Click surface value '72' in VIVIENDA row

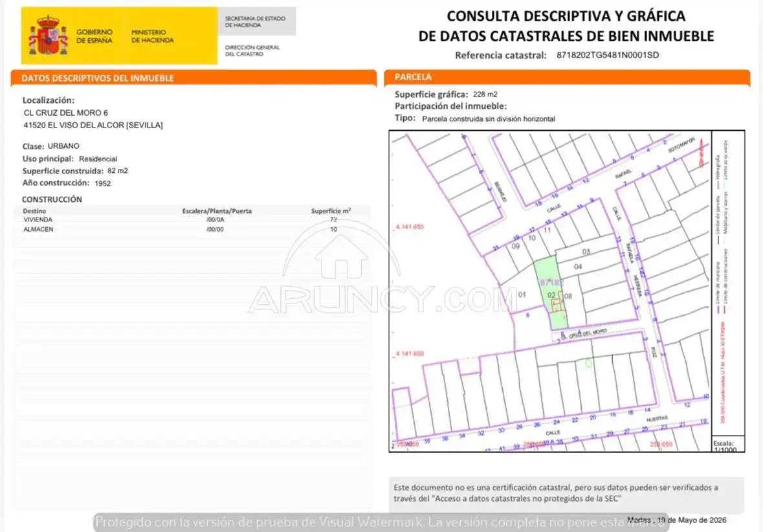coord(333,219)
